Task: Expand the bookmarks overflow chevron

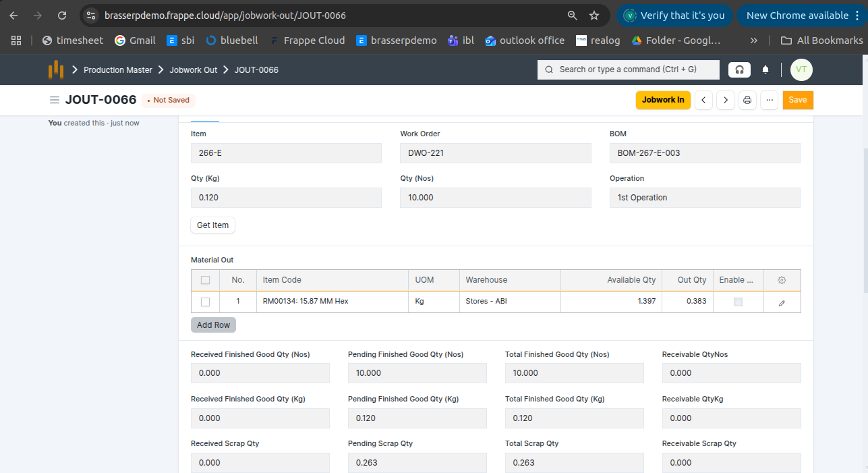Action: coord(753,40)
